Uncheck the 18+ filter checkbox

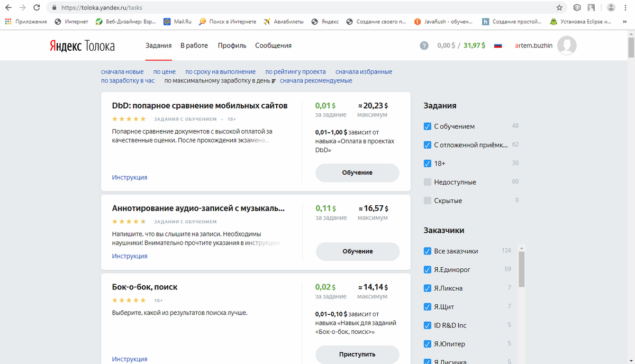[428, 163]
